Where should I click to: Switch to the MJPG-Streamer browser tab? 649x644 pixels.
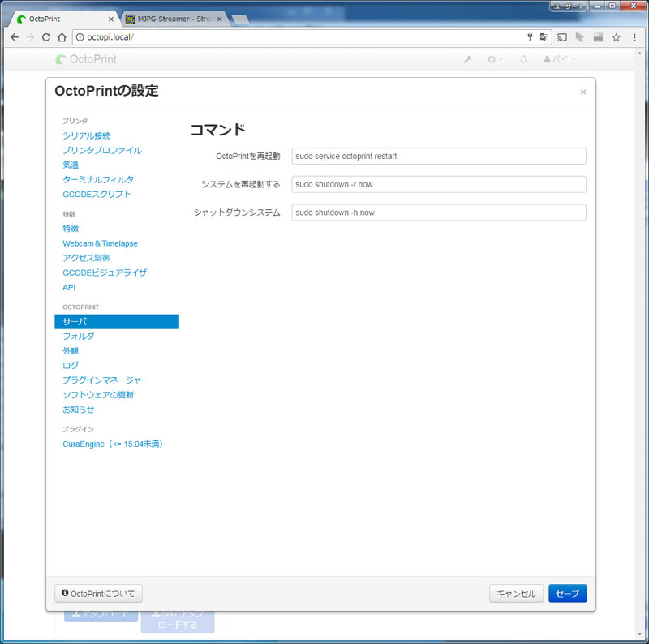(174, 19)
